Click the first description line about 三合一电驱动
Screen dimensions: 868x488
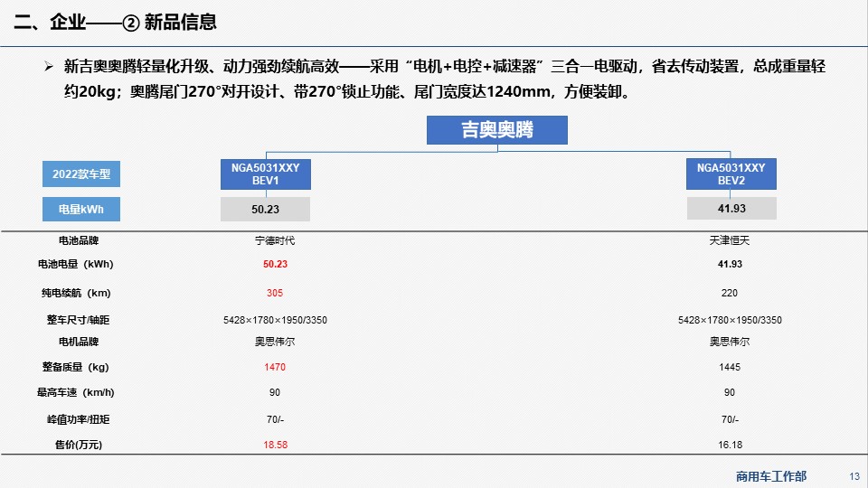[x=445, y=67]
